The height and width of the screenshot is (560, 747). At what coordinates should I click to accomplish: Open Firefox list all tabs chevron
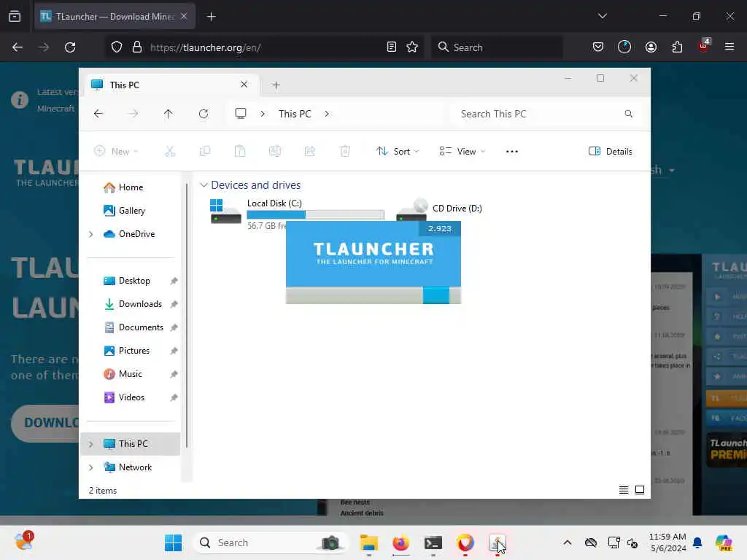(x=602, y=16)
